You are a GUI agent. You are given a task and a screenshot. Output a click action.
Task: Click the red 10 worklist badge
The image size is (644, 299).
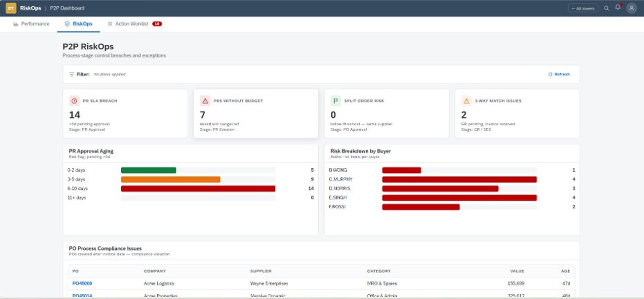pyautogui.click(x=157, y=24)
